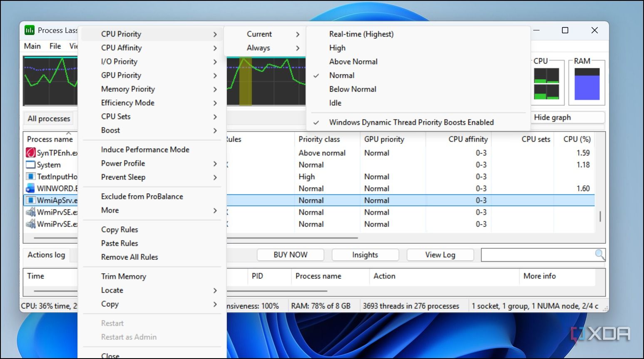Open the Always priority submenu
The image size is (644, 359).
click(x=265, y=48)
